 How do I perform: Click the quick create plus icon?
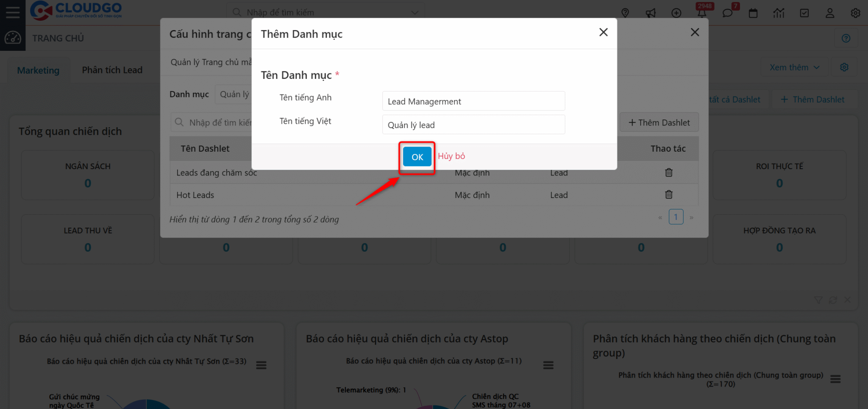click(676, 13)
